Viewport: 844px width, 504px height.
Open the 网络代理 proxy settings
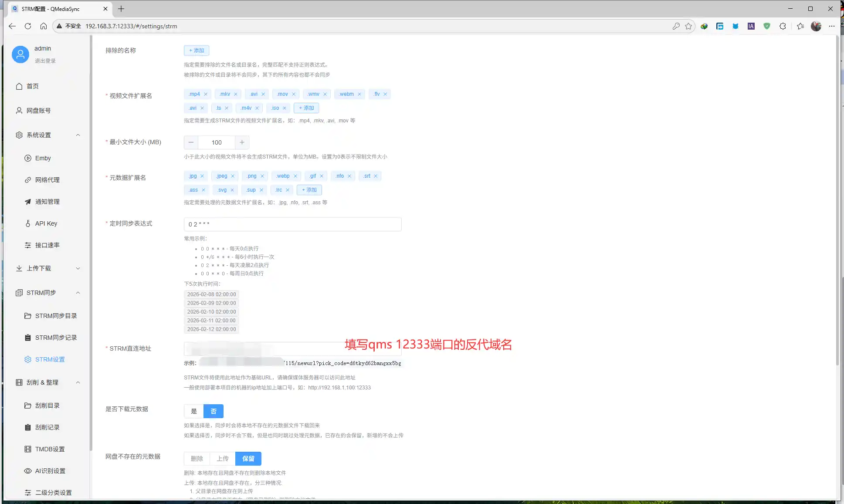click(x=47, y=179)
